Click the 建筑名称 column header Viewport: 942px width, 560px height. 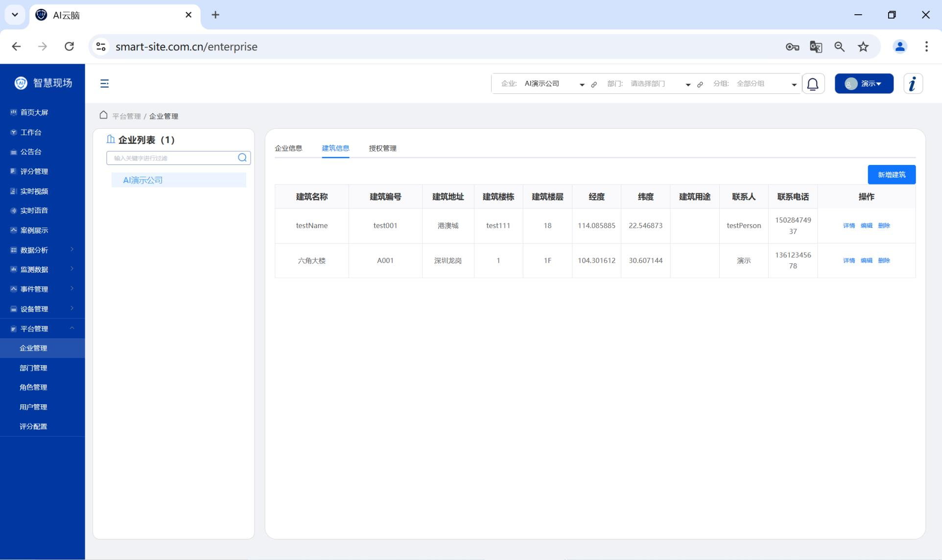click(312, 197)
